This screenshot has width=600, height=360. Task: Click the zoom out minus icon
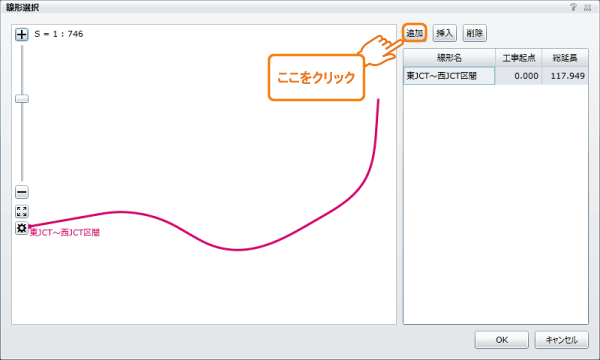22,192
